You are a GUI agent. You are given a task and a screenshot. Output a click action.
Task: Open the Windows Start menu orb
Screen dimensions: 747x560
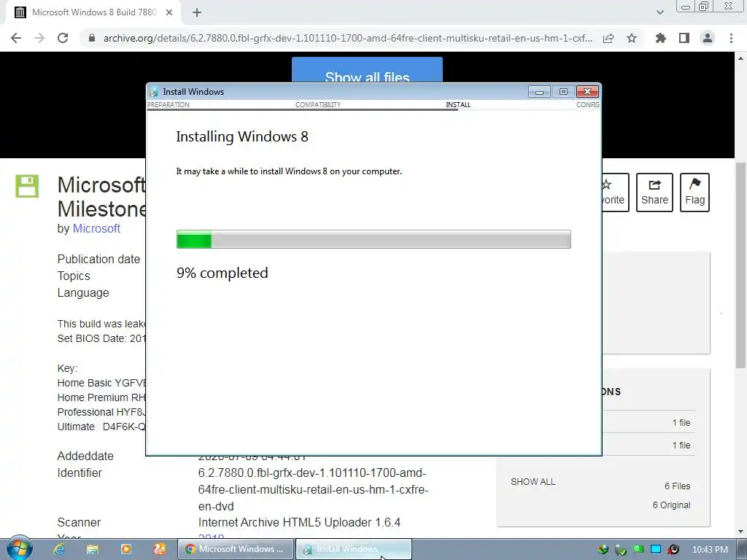pos(20,548)
